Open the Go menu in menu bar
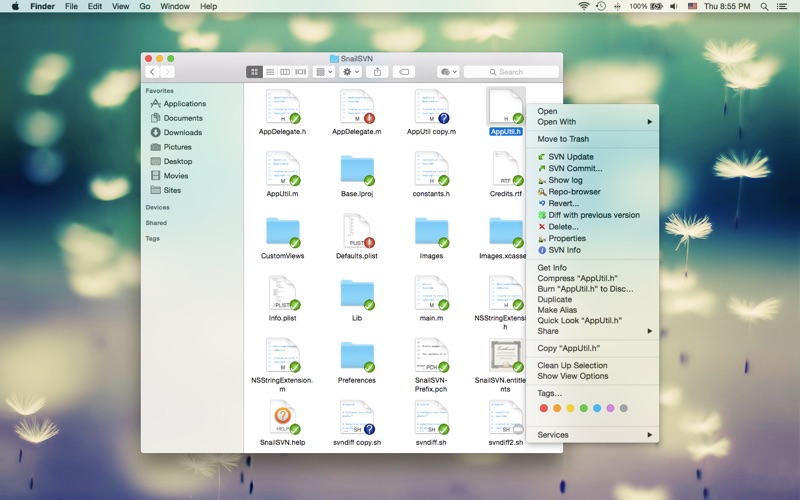Viewport: 800px width, 500px height. [x=145, y=6]
